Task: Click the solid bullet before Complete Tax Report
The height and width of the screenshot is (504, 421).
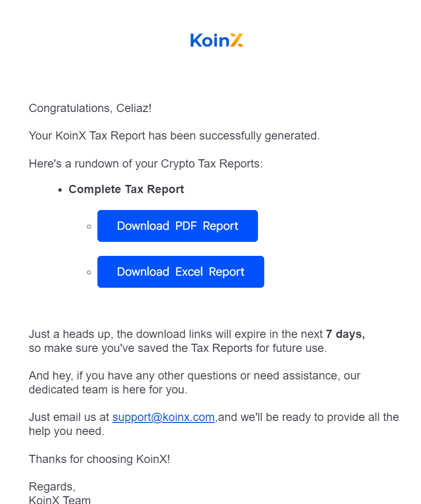Action: [60, 190]
